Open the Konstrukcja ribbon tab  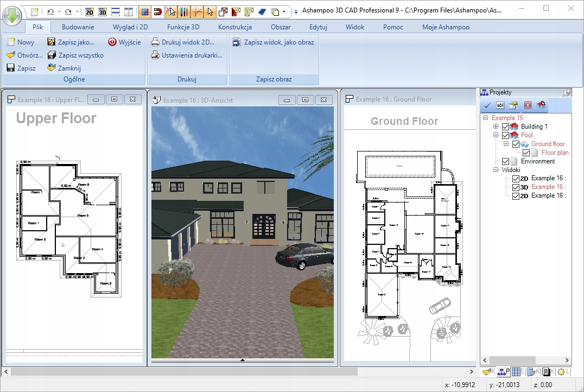[234, 27]
